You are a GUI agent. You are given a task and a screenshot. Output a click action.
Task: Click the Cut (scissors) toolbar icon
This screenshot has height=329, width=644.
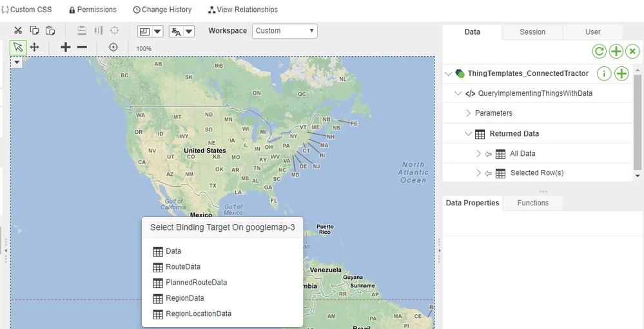pos(17,30)
